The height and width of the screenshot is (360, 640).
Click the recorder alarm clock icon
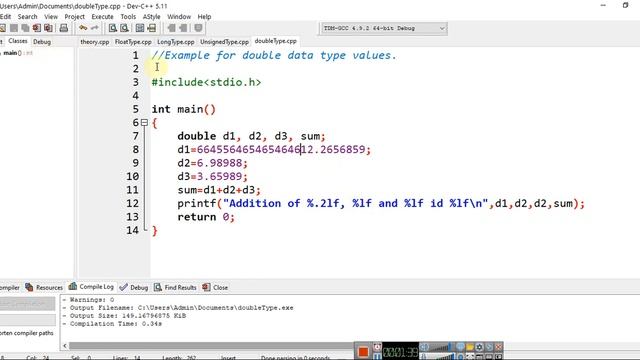[x=377, y=347]
